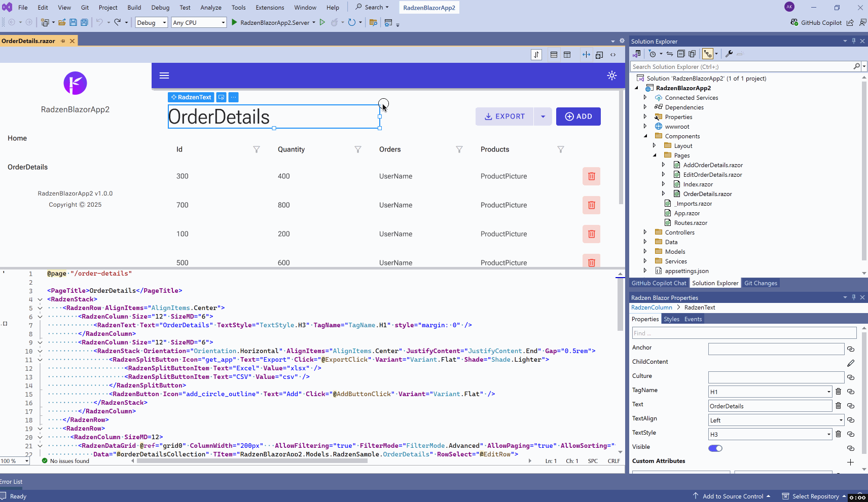Click the EXPORT button in designer
Image resolution: width=868 pixels, height=502 pixels.
click(504, 117)
